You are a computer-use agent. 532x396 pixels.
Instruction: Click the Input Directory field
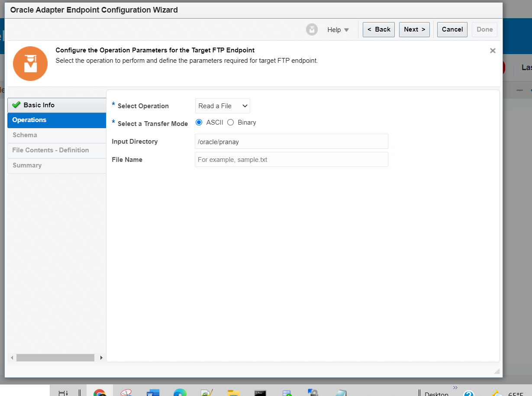coord(291,142)
